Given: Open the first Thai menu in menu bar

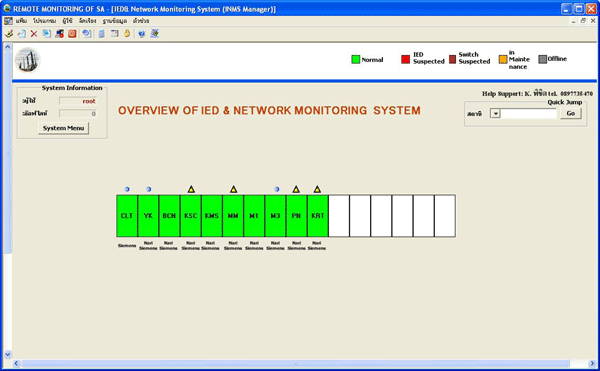Looking at the screenshot, I should [21, 21].
